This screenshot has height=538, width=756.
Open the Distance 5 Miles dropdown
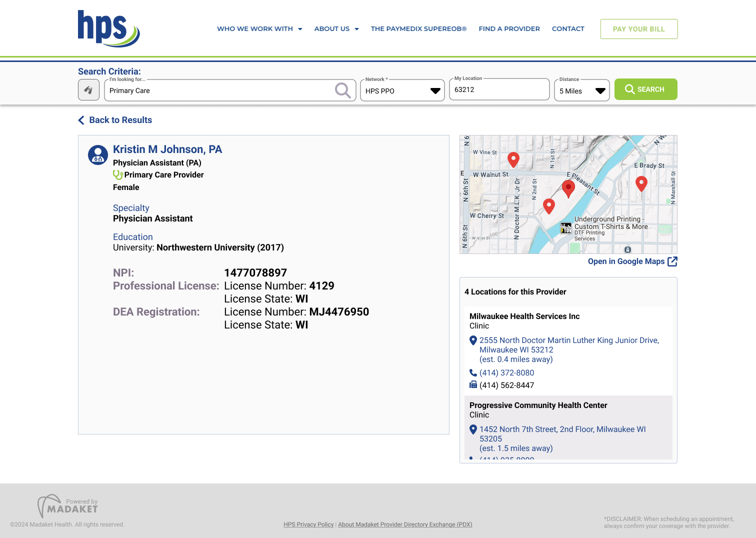582,90
